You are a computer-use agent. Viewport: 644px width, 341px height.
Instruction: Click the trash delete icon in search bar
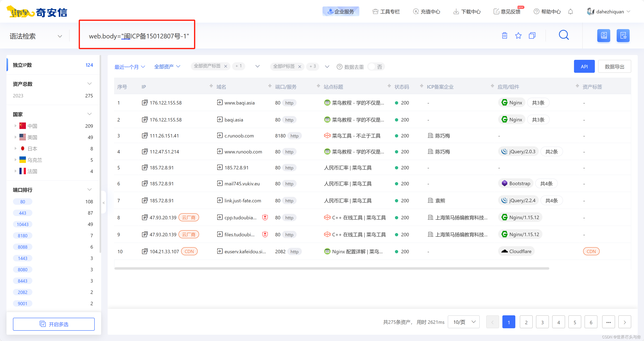pos(505,36)
